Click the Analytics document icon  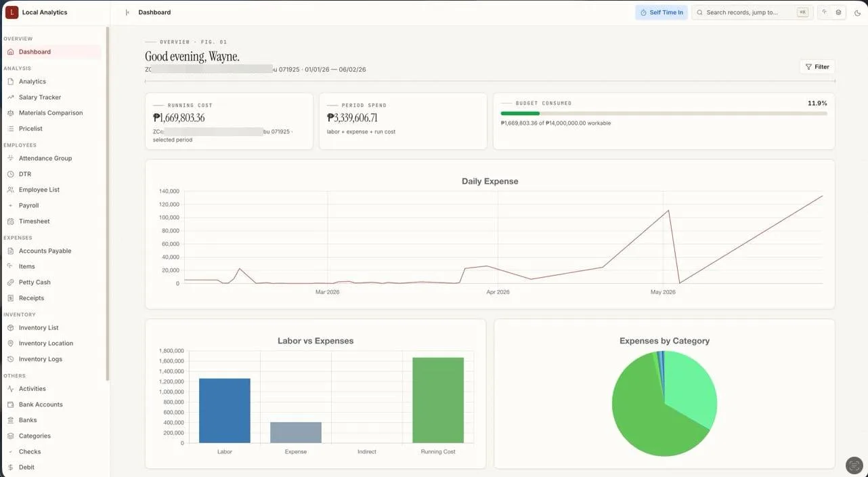click(11, 81)
